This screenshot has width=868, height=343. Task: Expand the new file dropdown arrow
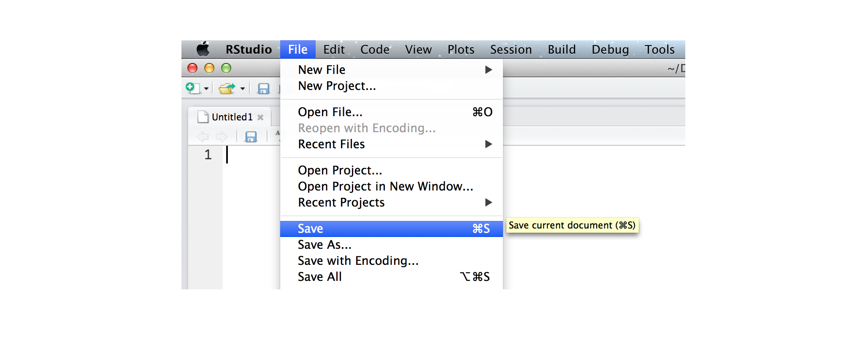click(x=206, y=89)
